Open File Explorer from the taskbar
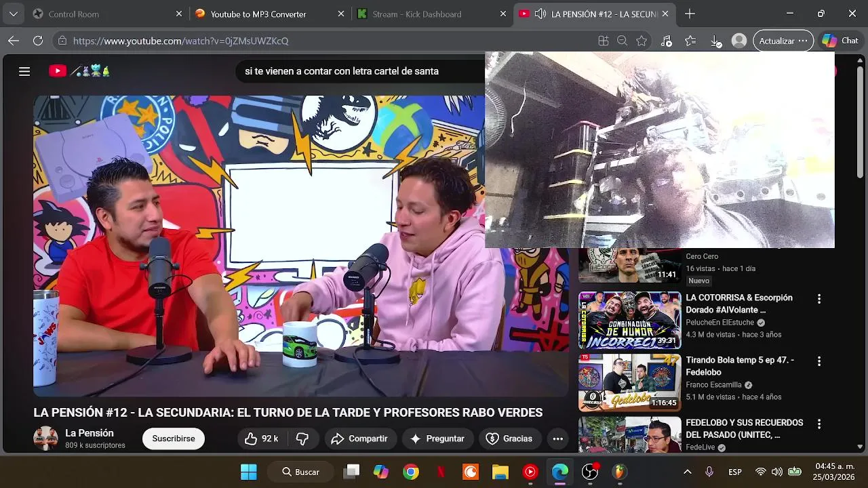Screen dimensions: 868x488 [500, 472]
